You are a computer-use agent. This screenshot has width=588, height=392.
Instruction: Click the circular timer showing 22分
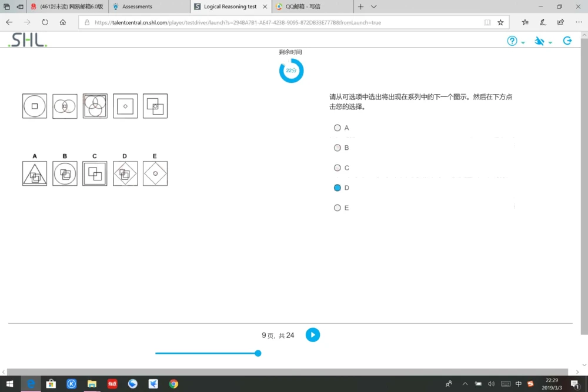[291, 70]
